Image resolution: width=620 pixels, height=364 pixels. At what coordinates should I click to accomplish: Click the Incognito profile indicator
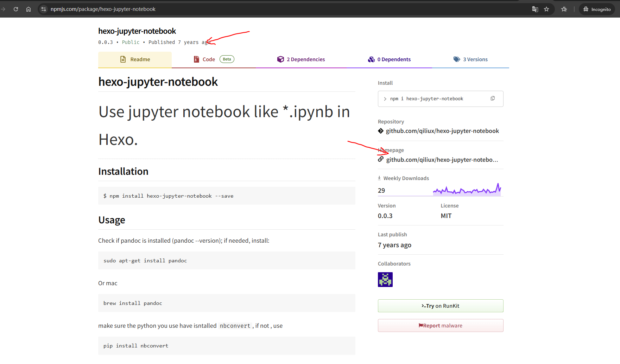tap(597, 9)
